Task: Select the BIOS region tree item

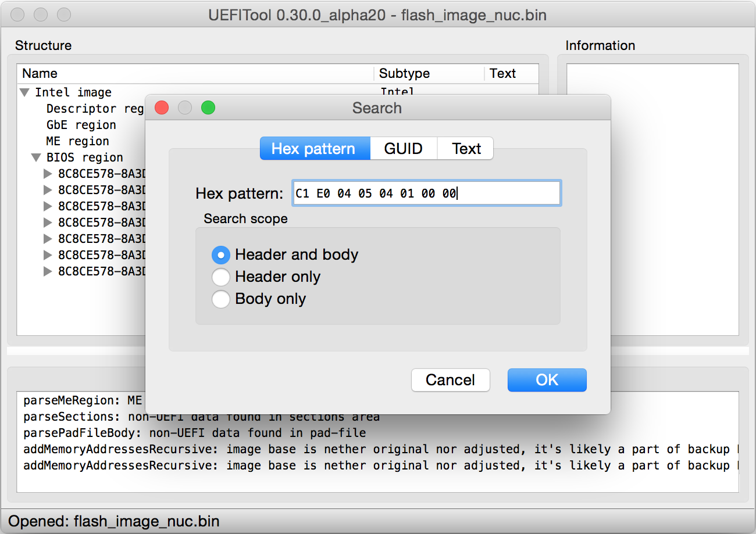Action: [85, 157]
